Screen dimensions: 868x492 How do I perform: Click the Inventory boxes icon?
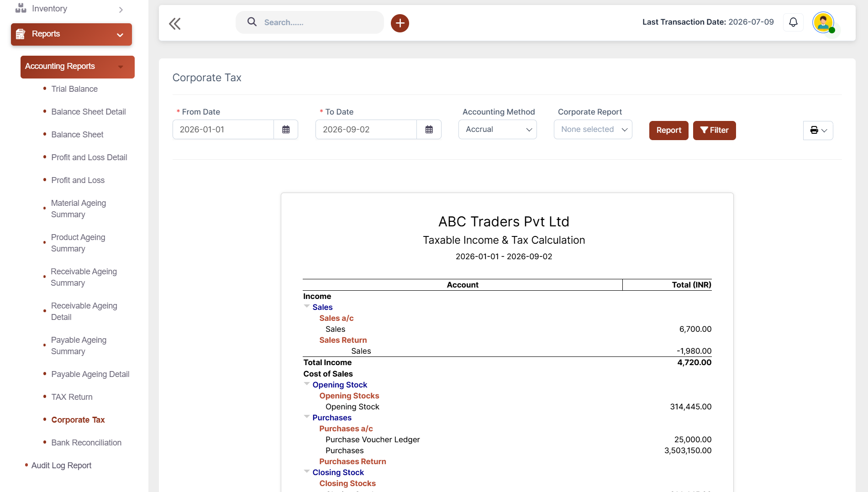[x=21, y=8]
